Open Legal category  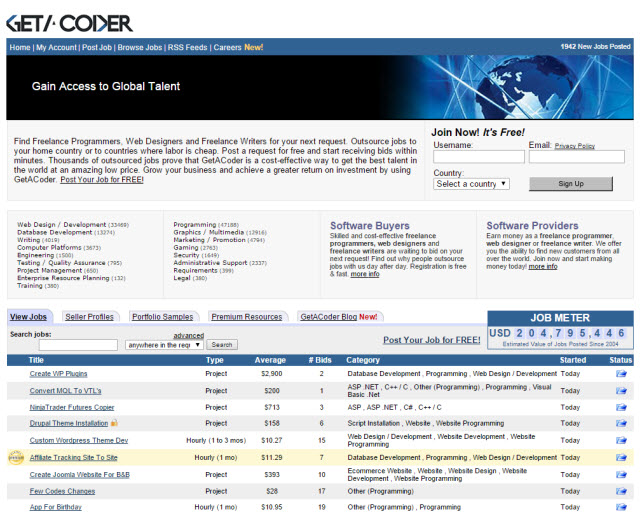(182, 278)
